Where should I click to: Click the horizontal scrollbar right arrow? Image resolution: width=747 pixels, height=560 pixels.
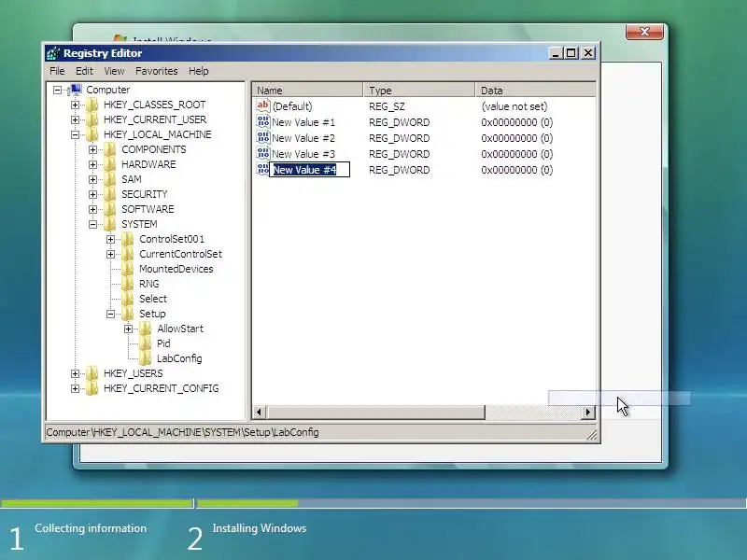(588, 412)
